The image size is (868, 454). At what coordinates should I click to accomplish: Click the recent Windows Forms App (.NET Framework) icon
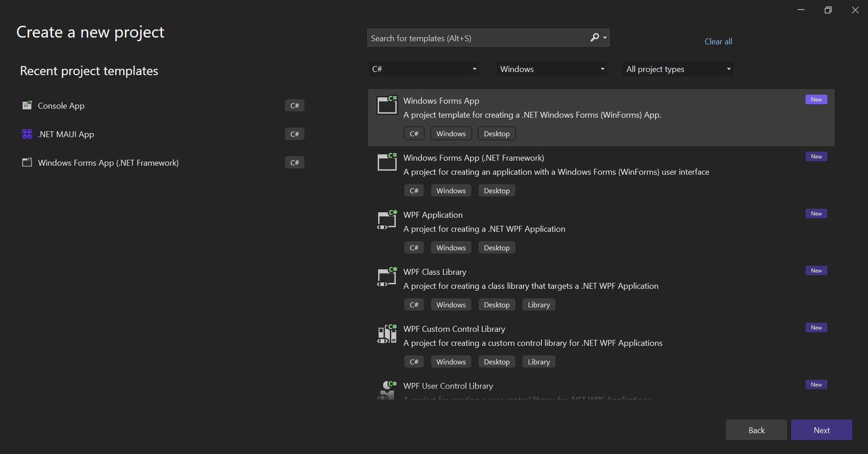tap(27, 162)
